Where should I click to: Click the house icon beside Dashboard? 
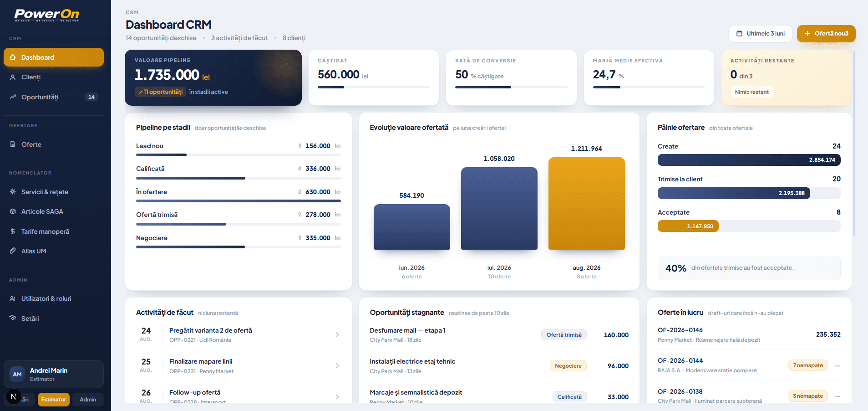(x=13, y=57)
